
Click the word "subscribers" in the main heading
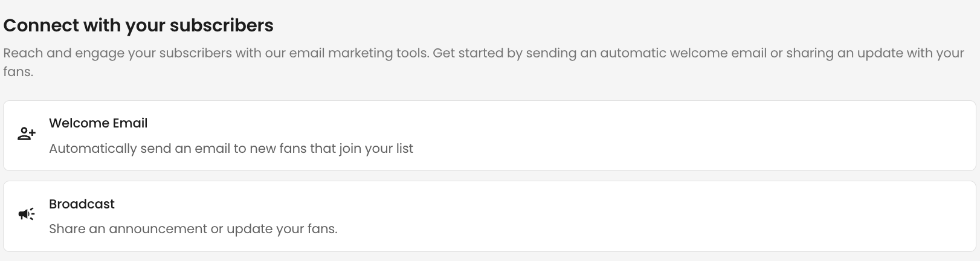click(221, 25)
